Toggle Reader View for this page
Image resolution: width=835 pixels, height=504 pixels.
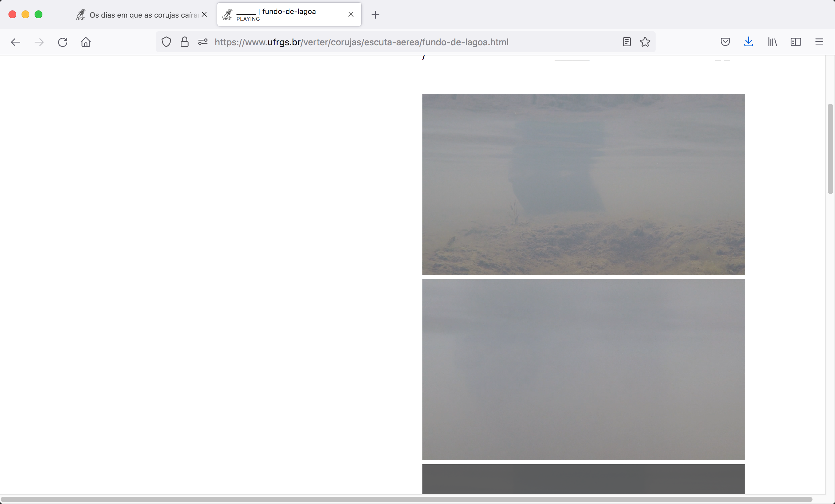tap(627, 42)
